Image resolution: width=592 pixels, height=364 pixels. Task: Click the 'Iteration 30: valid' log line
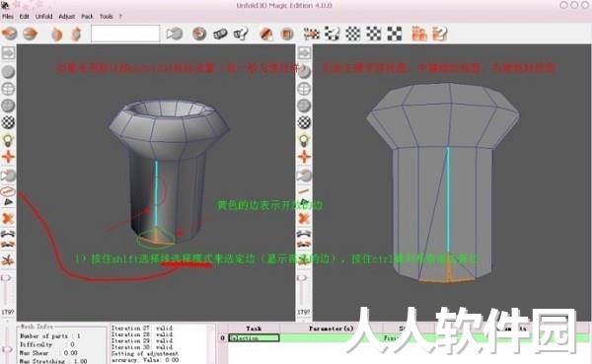click(141, 347)
